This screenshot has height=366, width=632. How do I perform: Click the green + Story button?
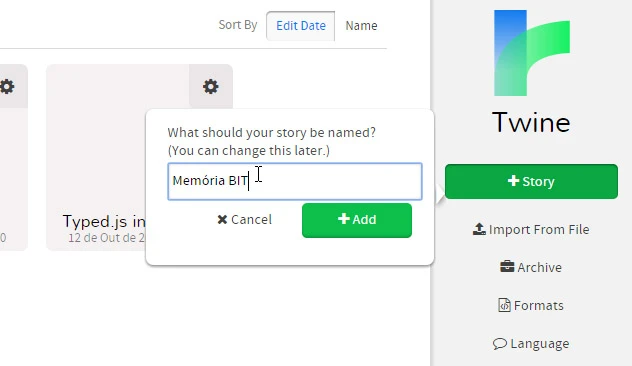coord(531,181)
